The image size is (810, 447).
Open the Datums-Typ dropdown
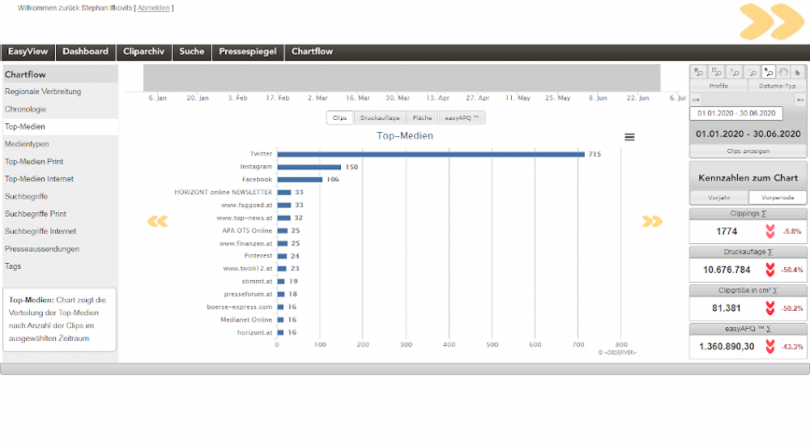point(777,86)
